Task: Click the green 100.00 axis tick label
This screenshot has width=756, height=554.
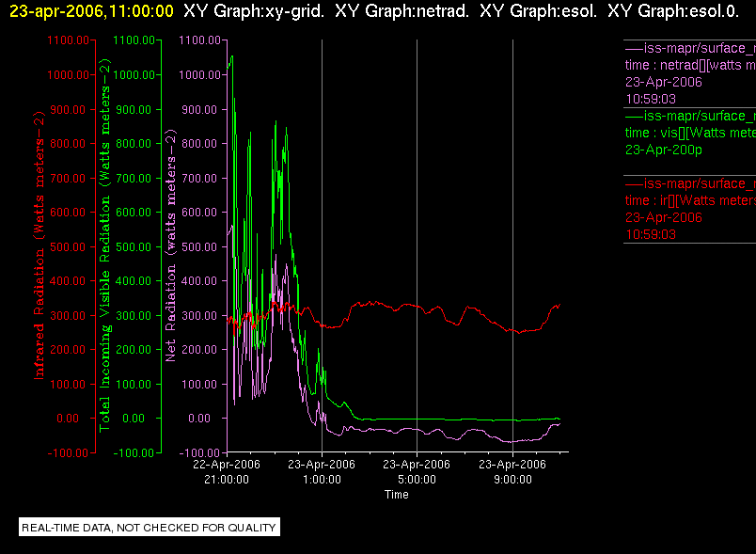Action: click(134, 385)
